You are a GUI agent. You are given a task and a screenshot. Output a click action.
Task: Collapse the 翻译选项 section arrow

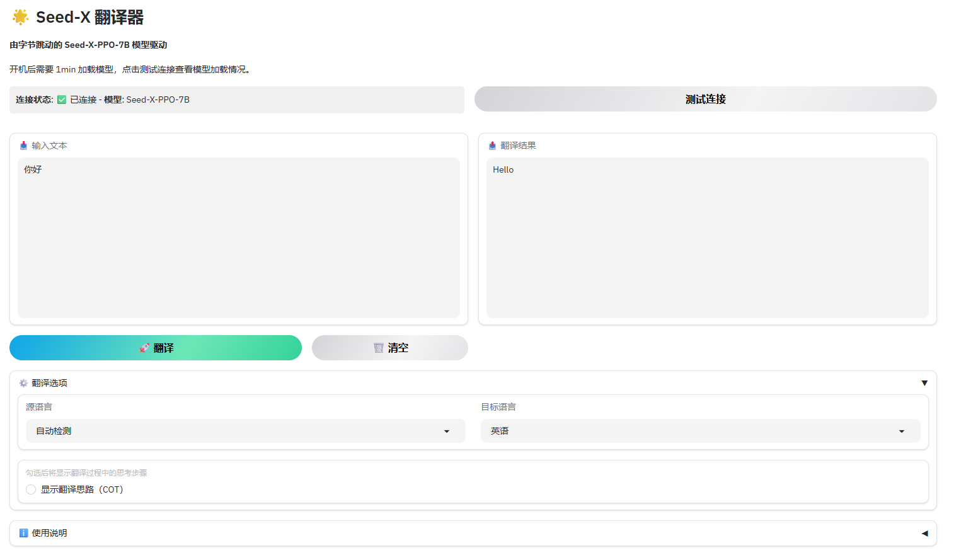[x=924, y=383]
